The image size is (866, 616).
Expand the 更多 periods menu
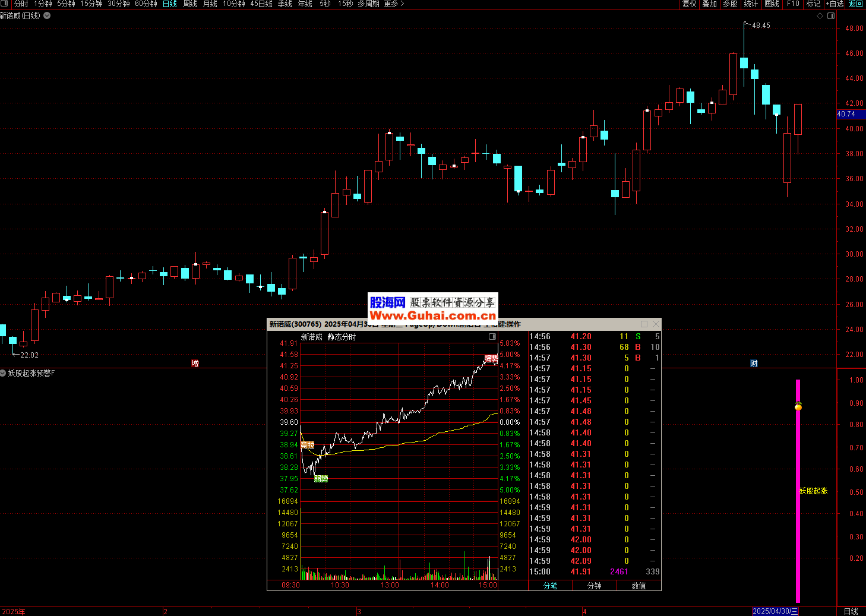[x=394, y=4]
